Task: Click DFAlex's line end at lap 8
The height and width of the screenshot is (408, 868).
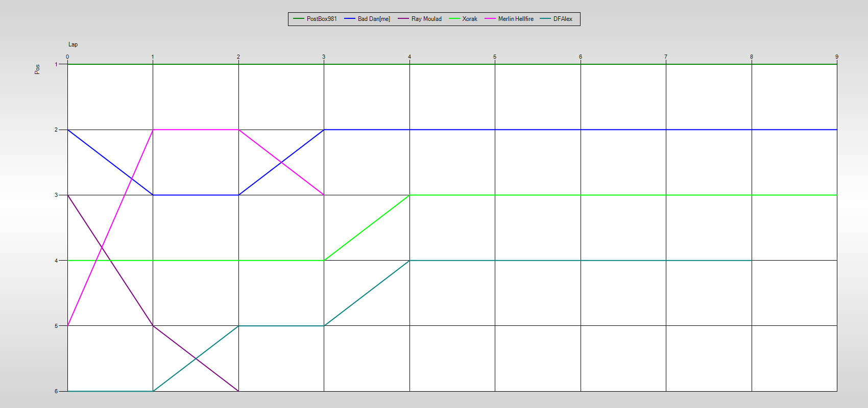Action: tap(752, 261)
